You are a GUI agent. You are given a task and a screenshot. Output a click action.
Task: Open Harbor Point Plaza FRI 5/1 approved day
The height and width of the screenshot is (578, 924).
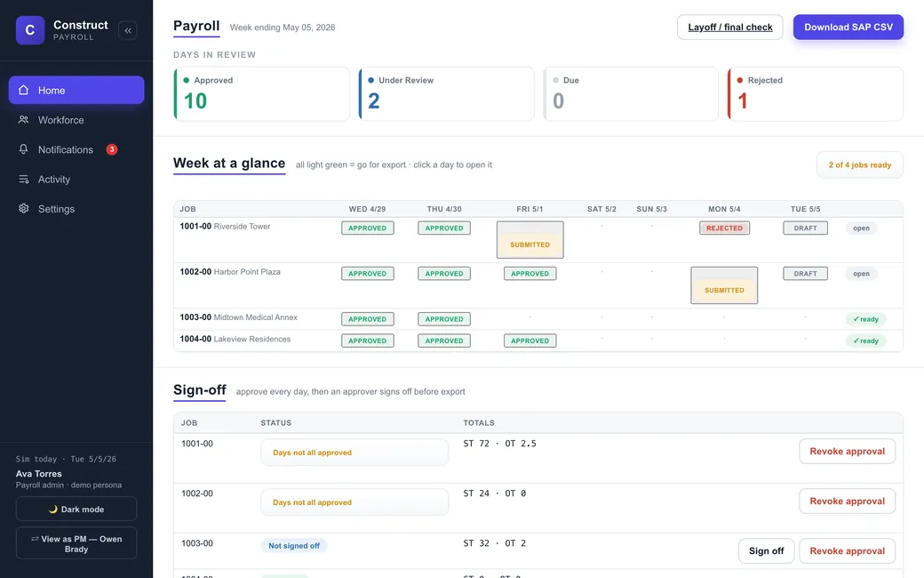point(530,274)
